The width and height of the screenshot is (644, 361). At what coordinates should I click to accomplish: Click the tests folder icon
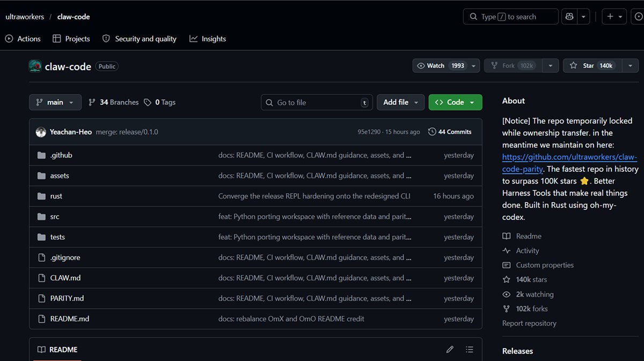(x=41, y=237)
